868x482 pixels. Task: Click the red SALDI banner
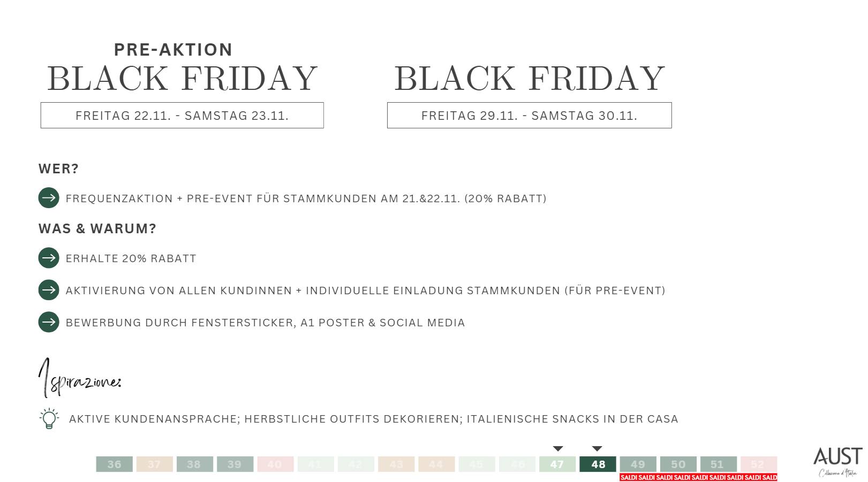pyautogui.click(x=698, y=477)
